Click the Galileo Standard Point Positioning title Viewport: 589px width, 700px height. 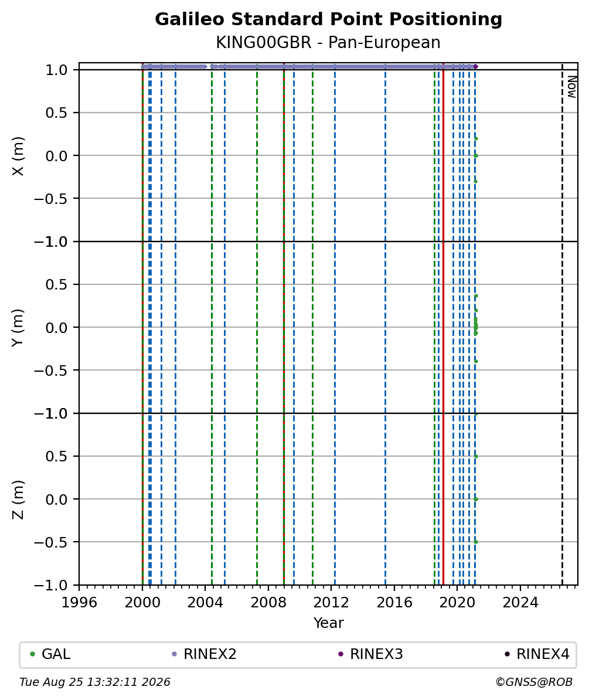click(328, 19)
